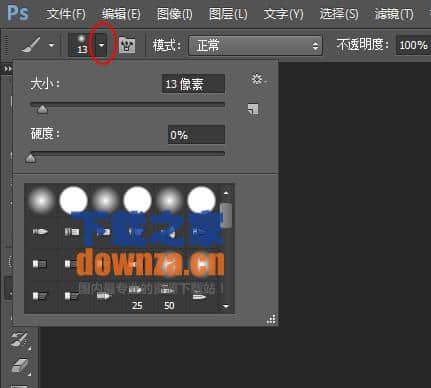The height and width of the screenshot is (388, 431).
Task: Select the second hard round brush thumbnail
Action: click(x=138, y=200)
